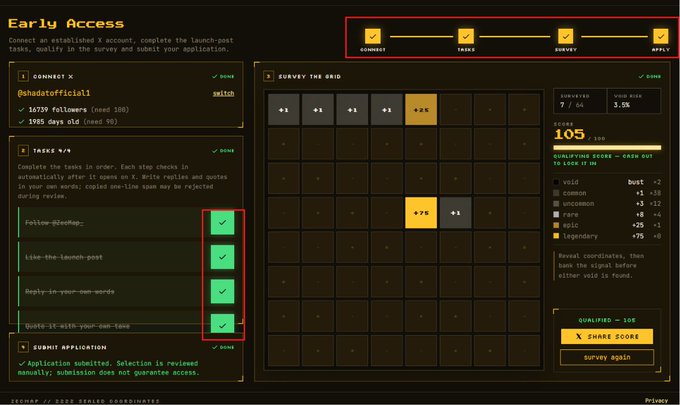
Task: Click the X logo in Connect X heading
Action: (71, 76)
